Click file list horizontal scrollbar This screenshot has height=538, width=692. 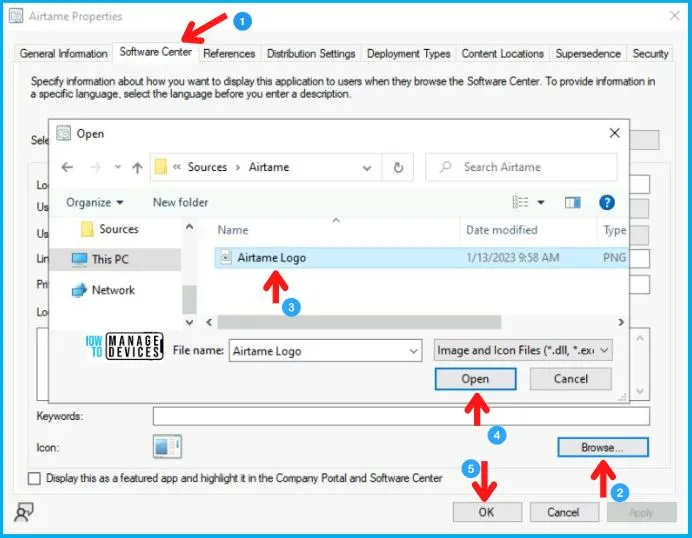pyautogui.click(x=359, y=322)
